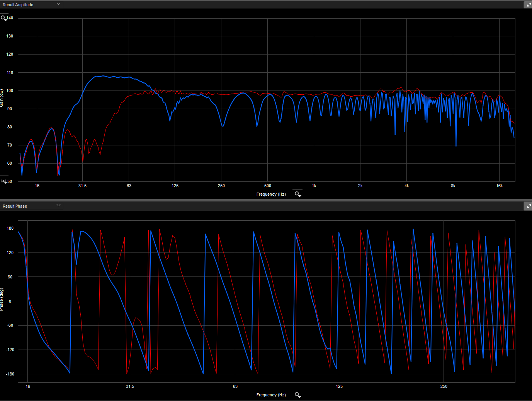Image resolution: width=532 pixels, height=401 pixels.
Task: Click the Gain (dB) axis label
Action: tap(2, 98)
